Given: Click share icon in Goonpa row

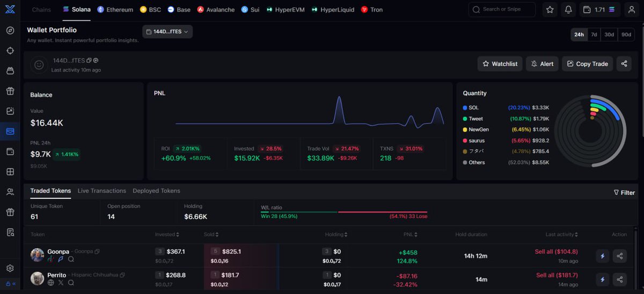Looking at the screenshot, I should [x=620, y=256].
